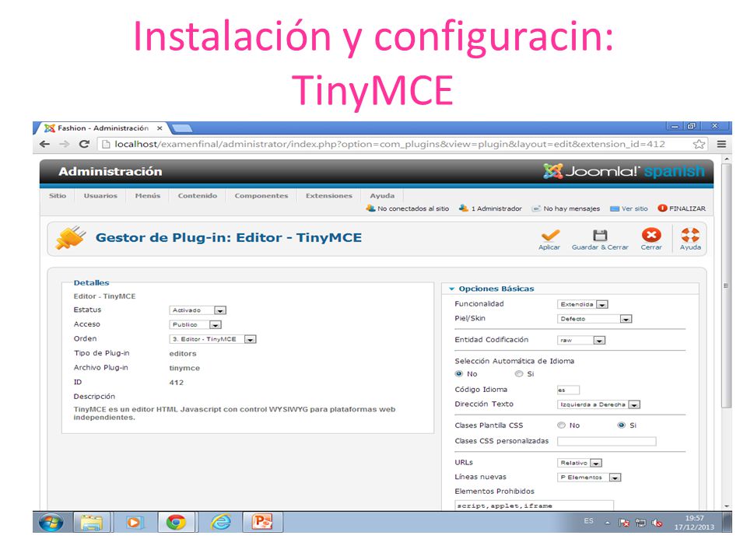
Task: Select Si for Clases Plantilla CSS
Action: pyautogui.click(x=621, y=425)
